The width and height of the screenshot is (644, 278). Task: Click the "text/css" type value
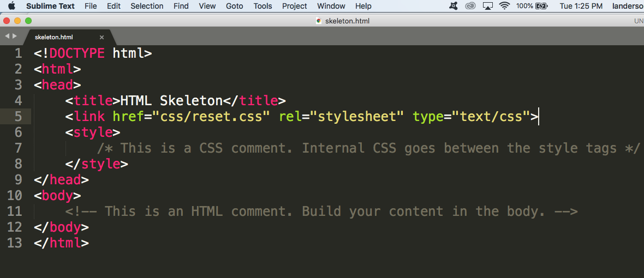pyautogui.click(x=491, y=117)
